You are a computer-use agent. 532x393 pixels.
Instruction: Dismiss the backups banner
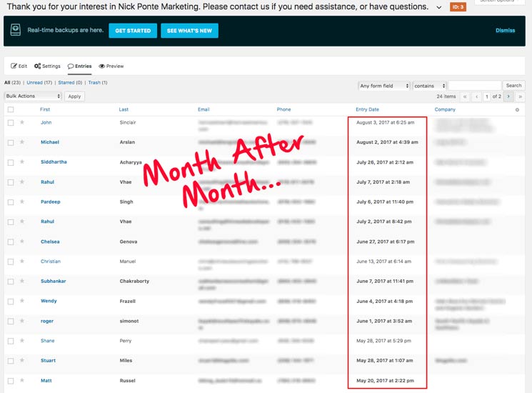tap(505, 31)
